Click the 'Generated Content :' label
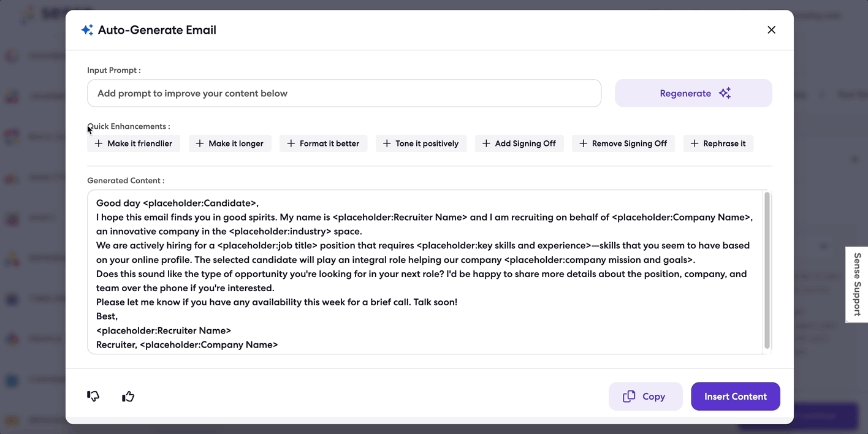The height and width of the screenshot is (434, 868). point(126,181)
